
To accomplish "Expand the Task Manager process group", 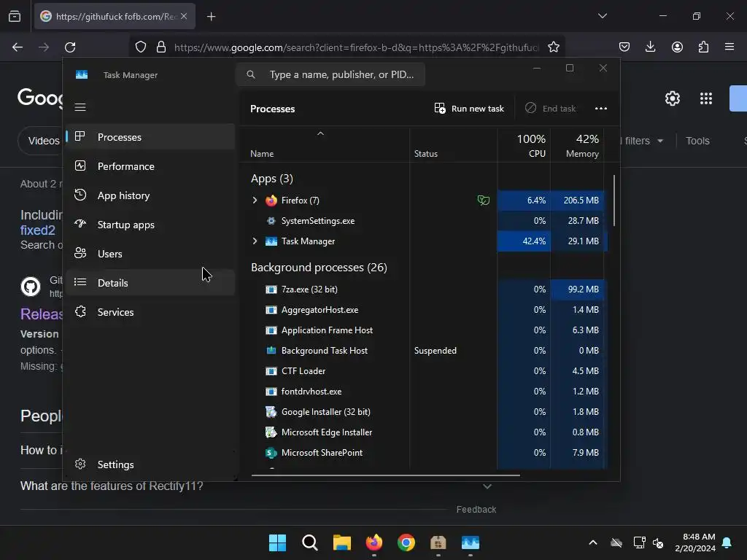I will (x=255, y=241).
